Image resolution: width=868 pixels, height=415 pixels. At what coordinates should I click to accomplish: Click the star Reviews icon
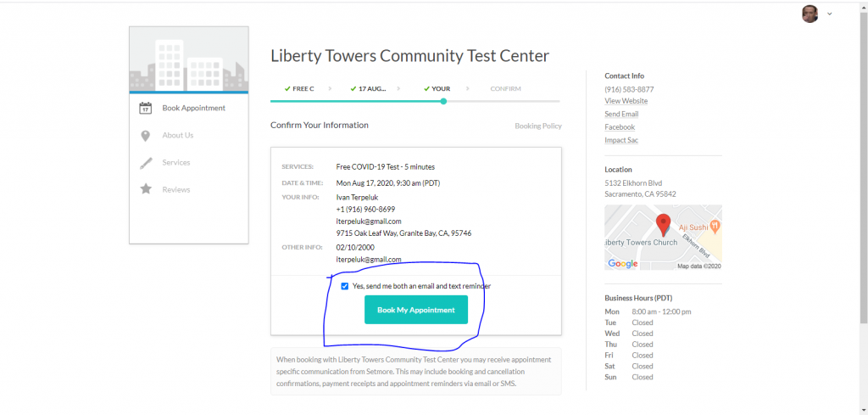coord(145,190)
